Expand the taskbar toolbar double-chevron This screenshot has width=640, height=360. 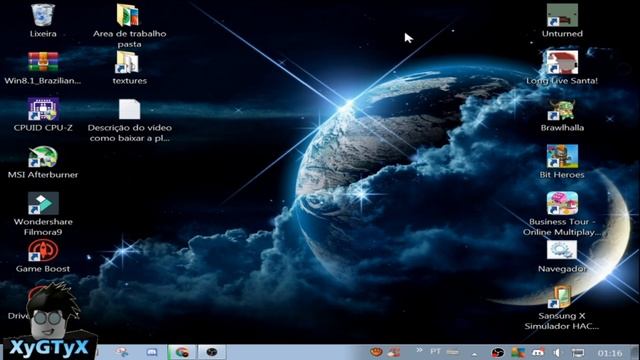pyautogui.click(x=419, y=350)
